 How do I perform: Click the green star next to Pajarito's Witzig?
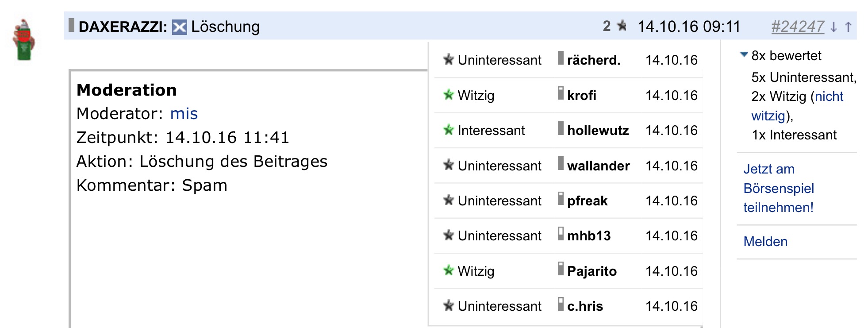point(449,270)
